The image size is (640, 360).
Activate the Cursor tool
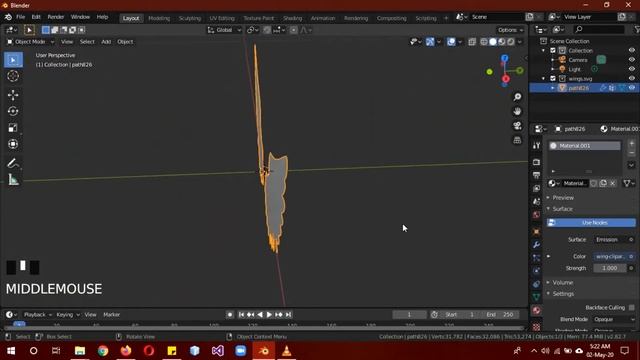(13, 76)
